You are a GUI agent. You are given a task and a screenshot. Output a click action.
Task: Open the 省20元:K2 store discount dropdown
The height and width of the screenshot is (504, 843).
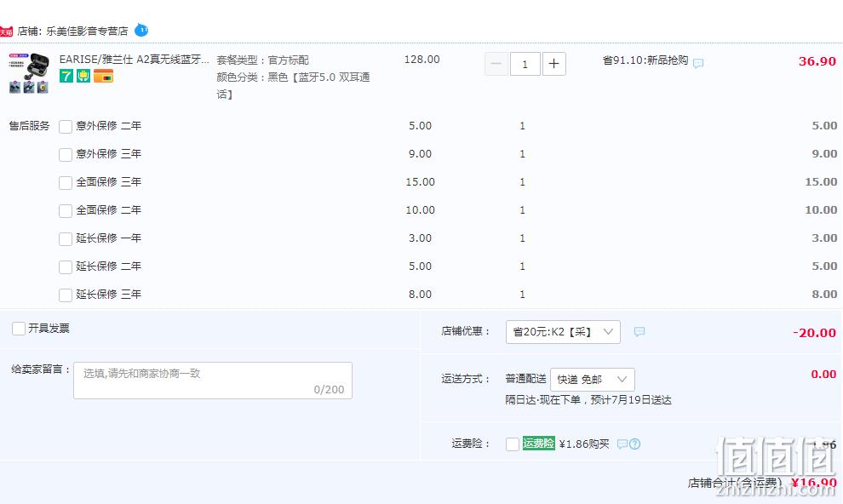pyautogui.click(x=563, y=332)
